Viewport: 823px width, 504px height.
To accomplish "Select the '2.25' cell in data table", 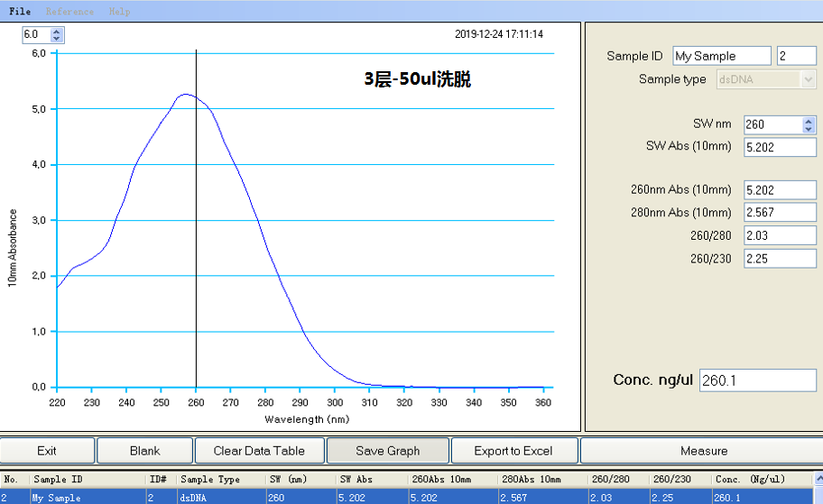I will point(680,498).
